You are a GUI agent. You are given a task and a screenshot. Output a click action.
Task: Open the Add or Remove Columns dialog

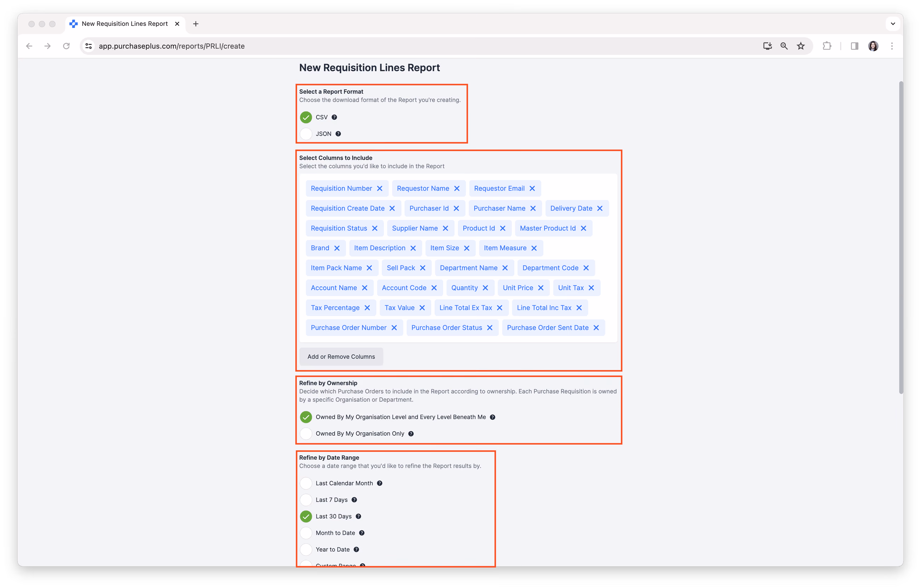click(x=341, y=357)
